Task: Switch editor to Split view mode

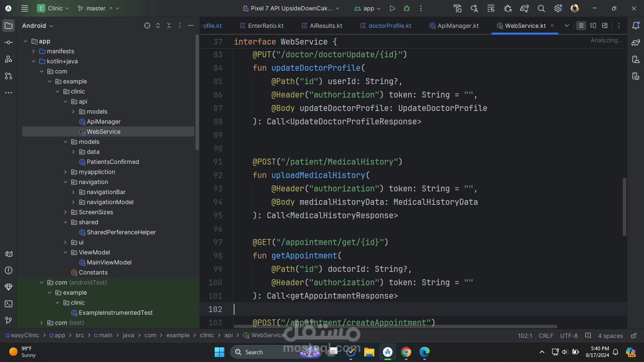Action: (x=593, y=26)
